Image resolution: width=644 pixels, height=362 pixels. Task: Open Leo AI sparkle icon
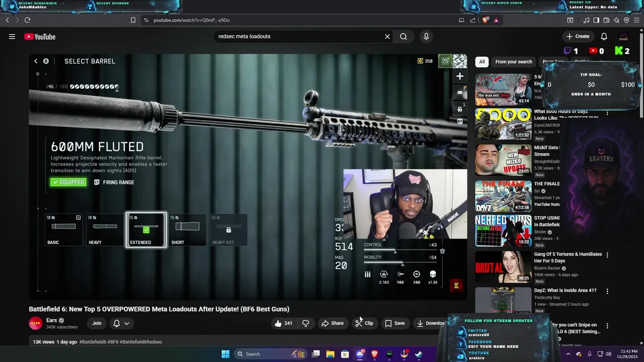(x=616, y=20)
